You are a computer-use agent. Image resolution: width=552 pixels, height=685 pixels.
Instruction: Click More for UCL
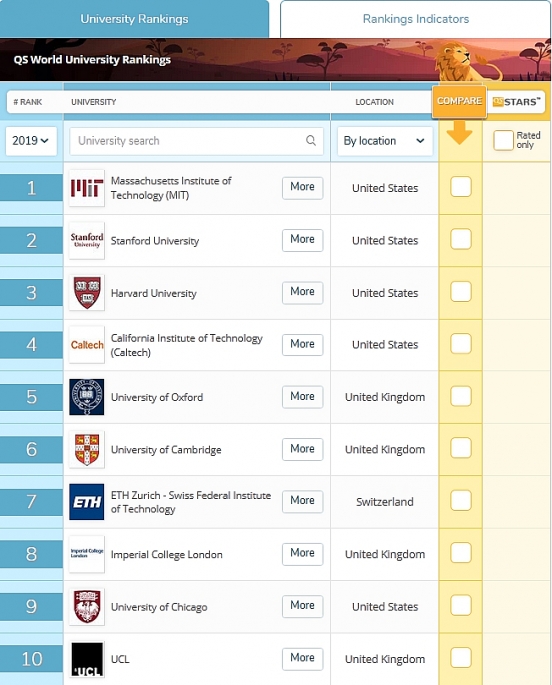303,658
